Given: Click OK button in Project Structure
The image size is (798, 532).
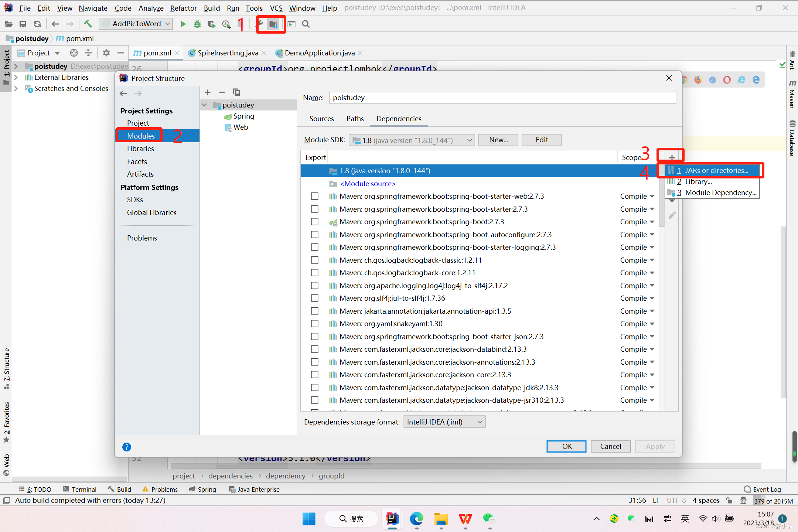Looking at the screenshot, I should coord(566,446).
